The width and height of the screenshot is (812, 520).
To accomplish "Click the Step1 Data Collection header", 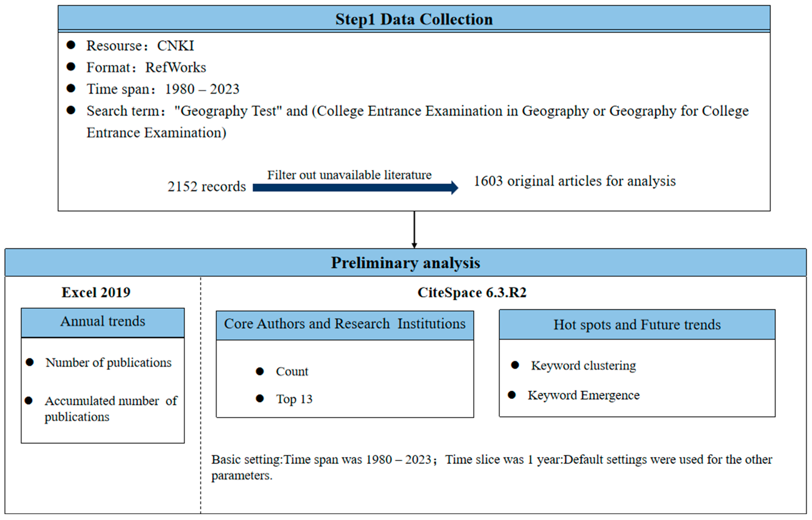I will [413, 19].
